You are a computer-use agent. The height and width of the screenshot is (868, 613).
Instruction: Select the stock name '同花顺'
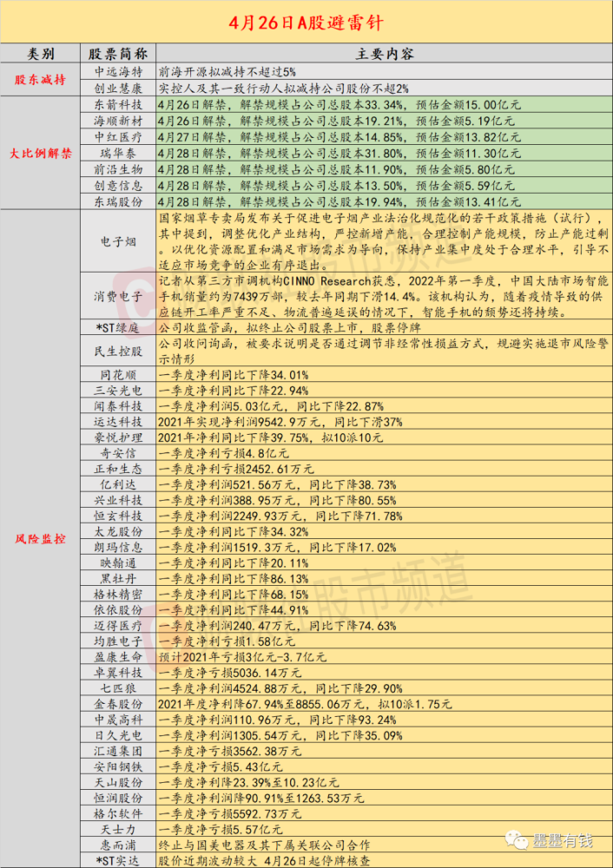118,375
